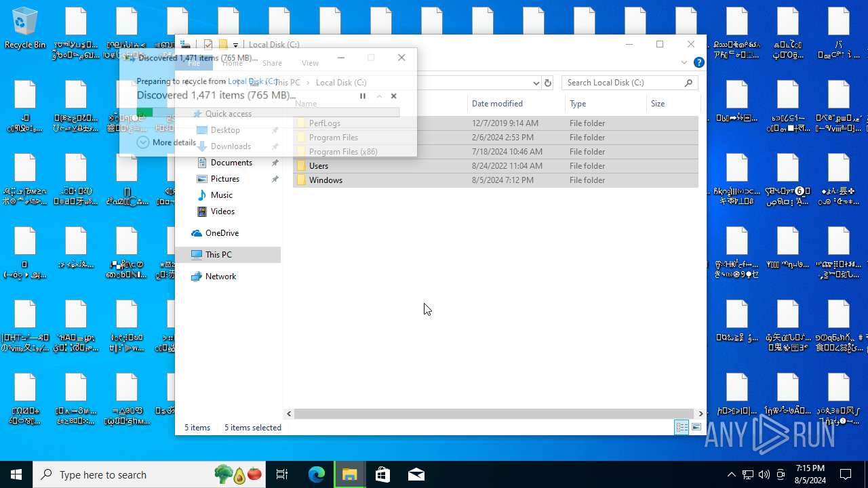
Task: Open the Explorer Help question mark icon
Action: click(699, 62)
